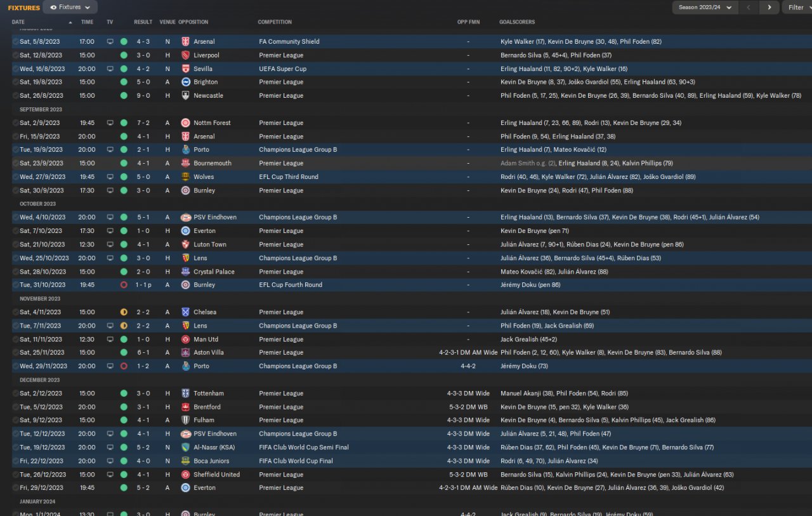Click the 6 - 1 result against Aston Villa
Screen dimensions: 812x516
coord(142,352)
